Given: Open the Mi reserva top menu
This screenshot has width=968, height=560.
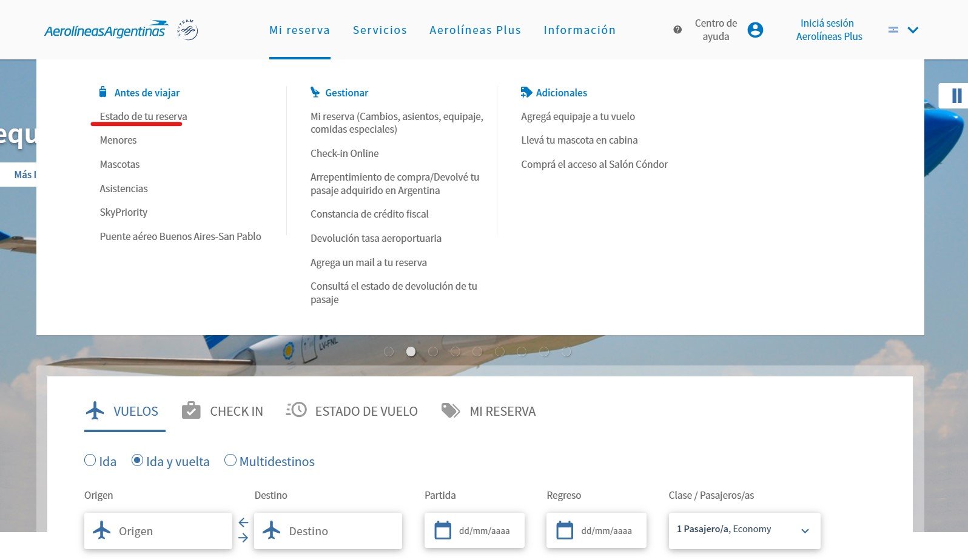Looking at the screenshot, I should click(x=300, y=30).
